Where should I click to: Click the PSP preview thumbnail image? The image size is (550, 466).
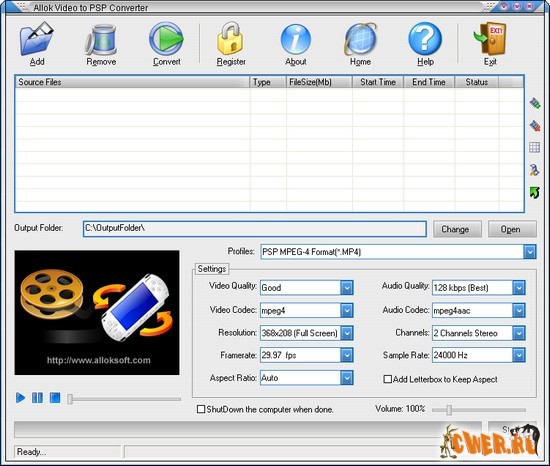point(97,312)
